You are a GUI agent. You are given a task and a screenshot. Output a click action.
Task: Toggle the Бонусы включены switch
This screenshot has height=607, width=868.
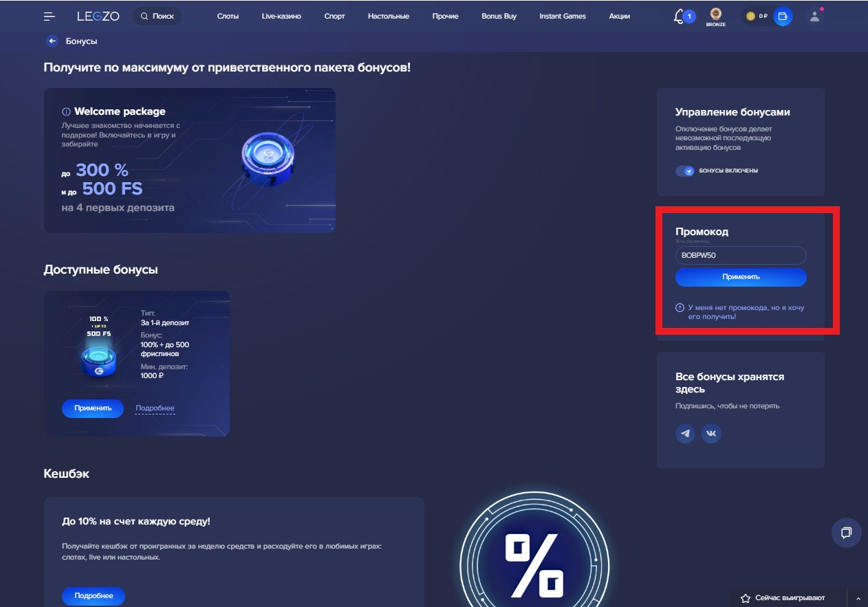click(684, 171)
